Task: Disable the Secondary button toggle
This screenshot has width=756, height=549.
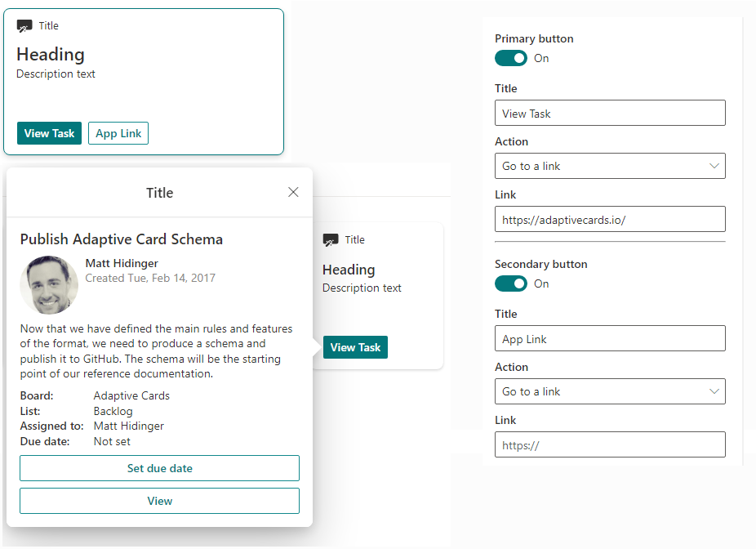Action: tap(511, 283)
